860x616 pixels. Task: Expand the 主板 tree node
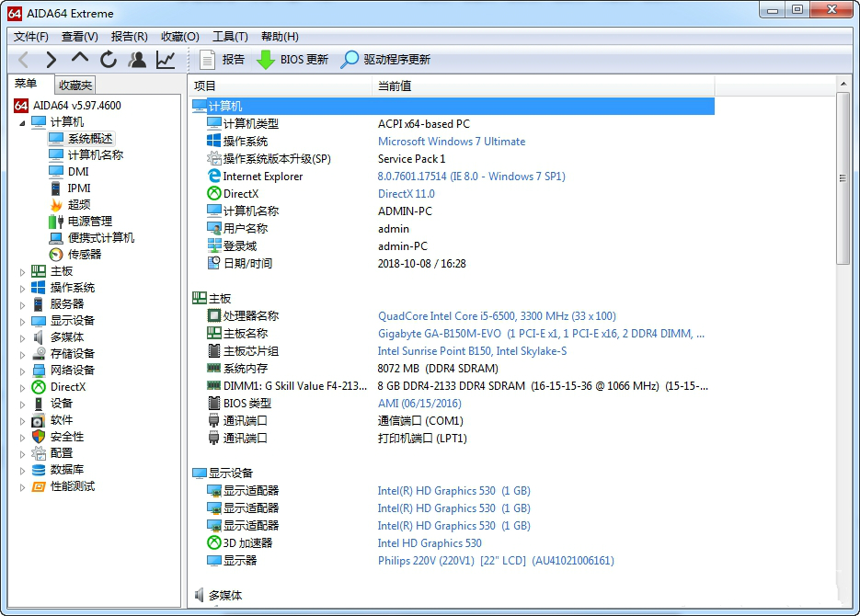tap(23, 271)
